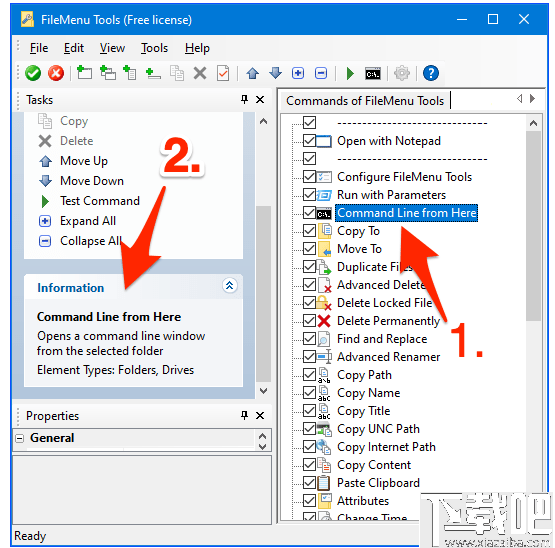Pin the Tasks panel
555x548 pixels.
pos(244,99)
